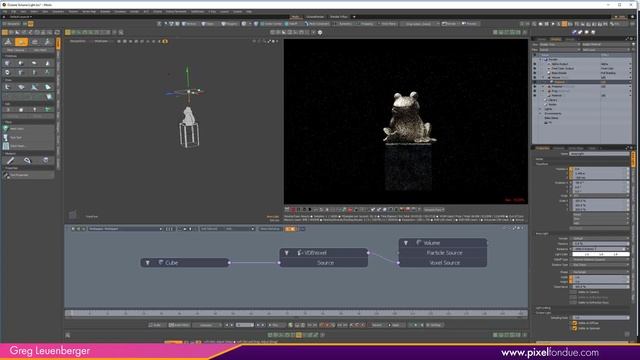
Task: Expand the Lights group in Shader Tree
Action: 541,109
